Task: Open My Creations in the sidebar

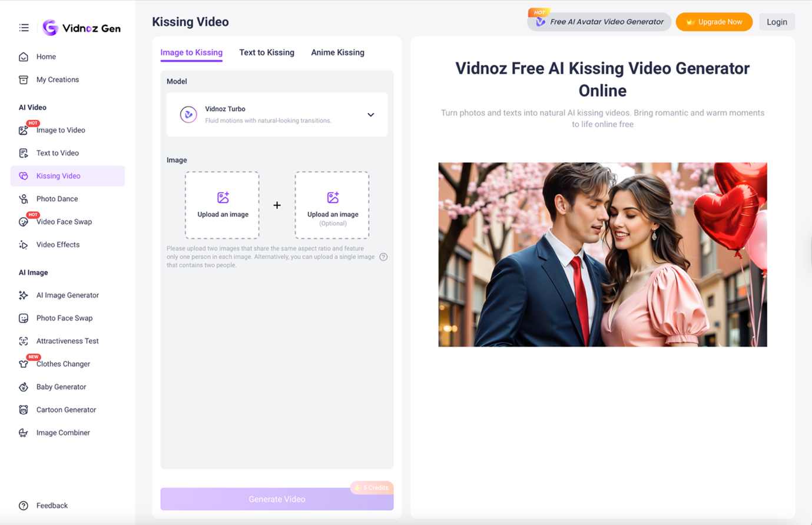Action: click(68, 80)
